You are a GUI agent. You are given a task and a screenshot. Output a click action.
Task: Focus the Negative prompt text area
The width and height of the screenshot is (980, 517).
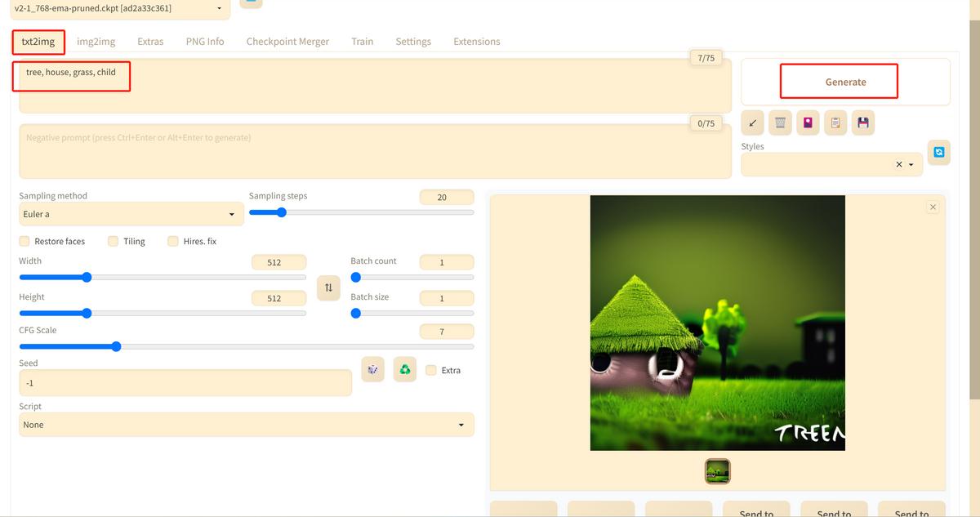click(375, 151)
